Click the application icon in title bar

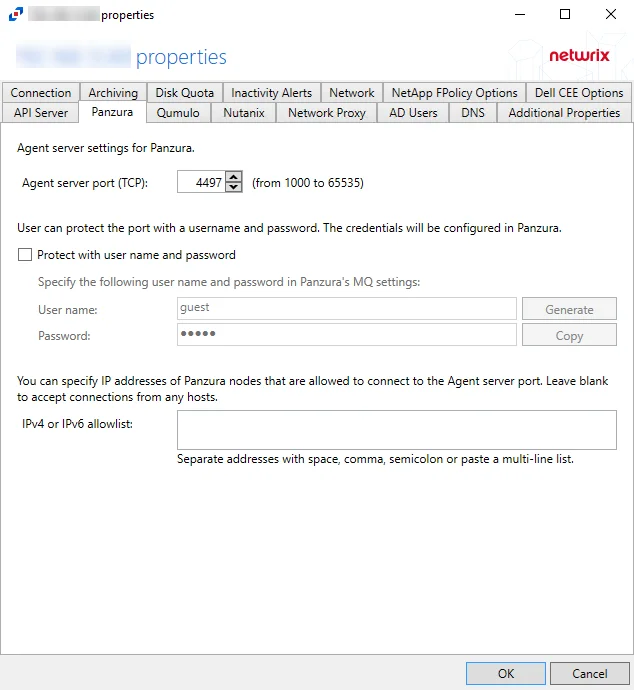pyautogui.click(x=16, y=14)
